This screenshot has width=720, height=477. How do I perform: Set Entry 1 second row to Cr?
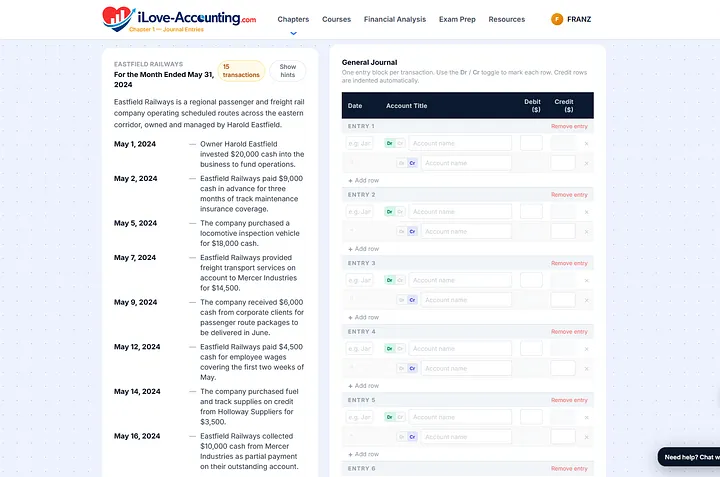(412, 163)
